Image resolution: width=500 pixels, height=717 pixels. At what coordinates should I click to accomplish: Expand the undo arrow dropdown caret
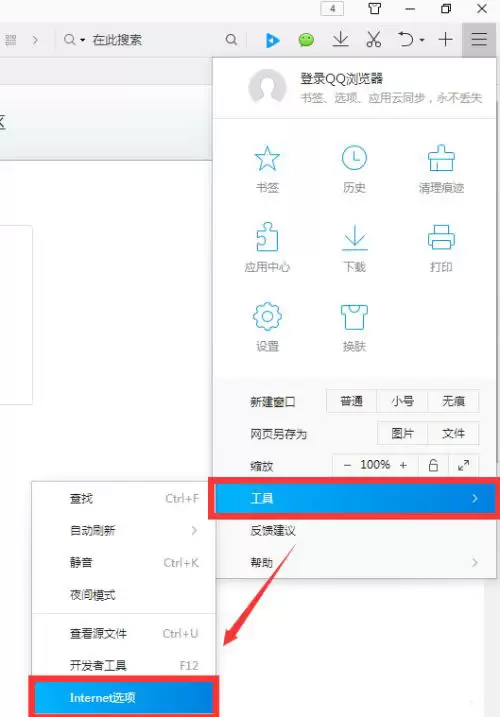[422, 40]
